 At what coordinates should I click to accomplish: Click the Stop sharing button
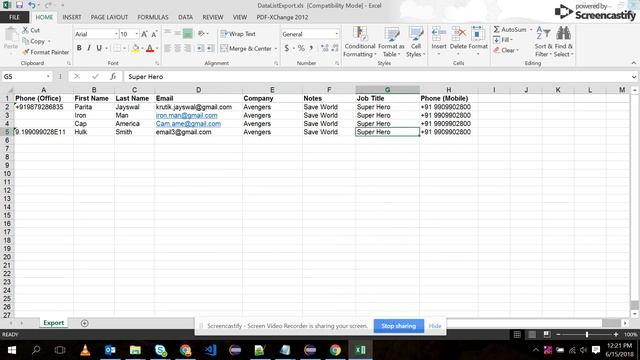[398, 326]
